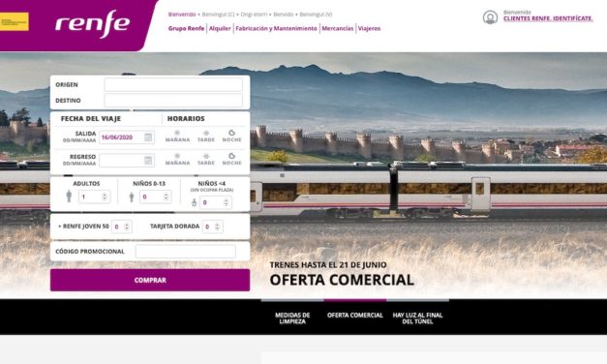Switch to Oferta Comercial tab

(x=355, y=316)
